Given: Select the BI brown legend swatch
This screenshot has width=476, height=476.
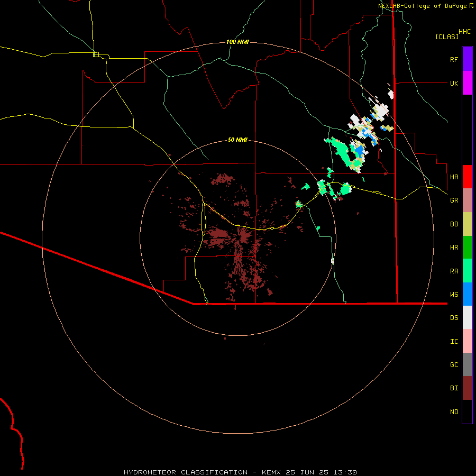Looking at the screenshot, I should click(467, 388).
